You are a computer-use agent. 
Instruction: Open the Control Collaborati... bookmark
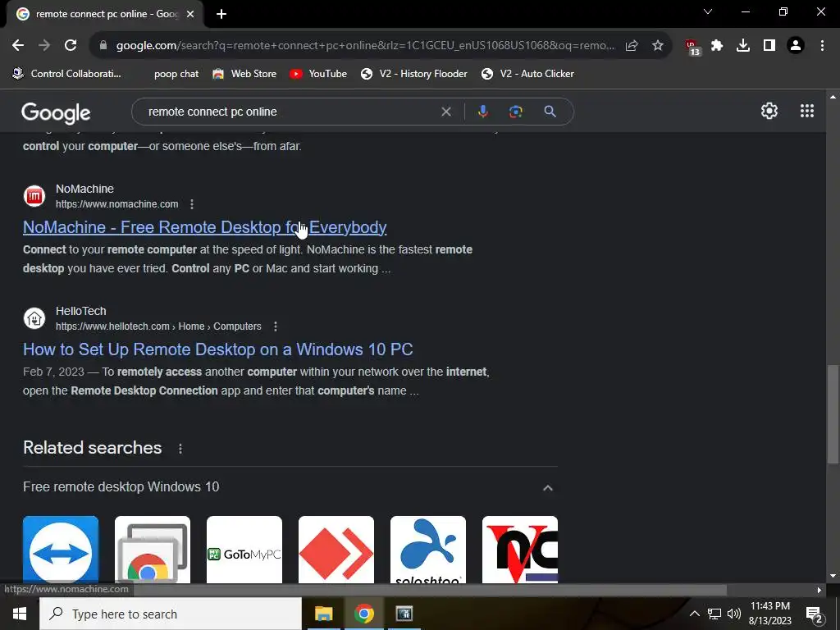pyautogui.click(x=67, y=74)
